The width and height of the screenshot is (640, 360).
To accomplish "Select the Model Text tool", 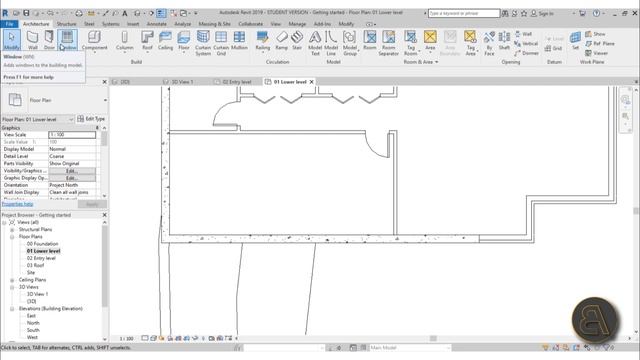I will click(315, 43).
